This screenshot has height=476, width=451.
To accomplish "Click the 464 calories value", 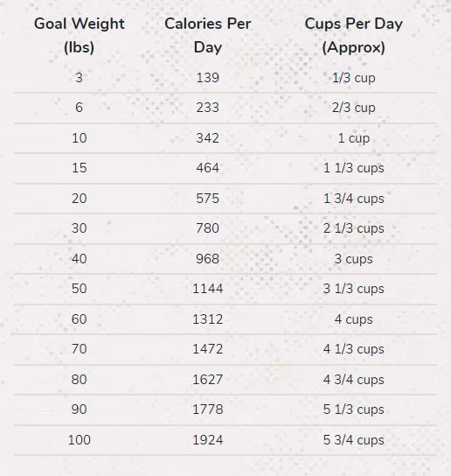I will (208, 168).
